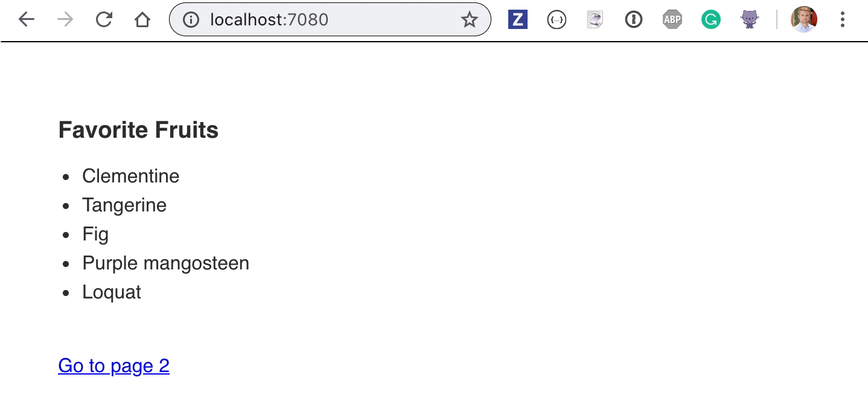Open the purple Octocat extension
This screenshot has width=868, height=412.
click(x=750, y=19)
